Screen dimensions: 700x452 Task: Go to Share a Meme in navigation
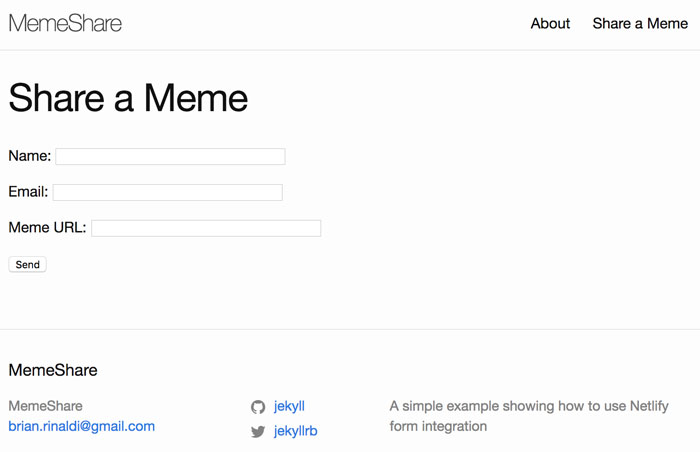(640, 24)
